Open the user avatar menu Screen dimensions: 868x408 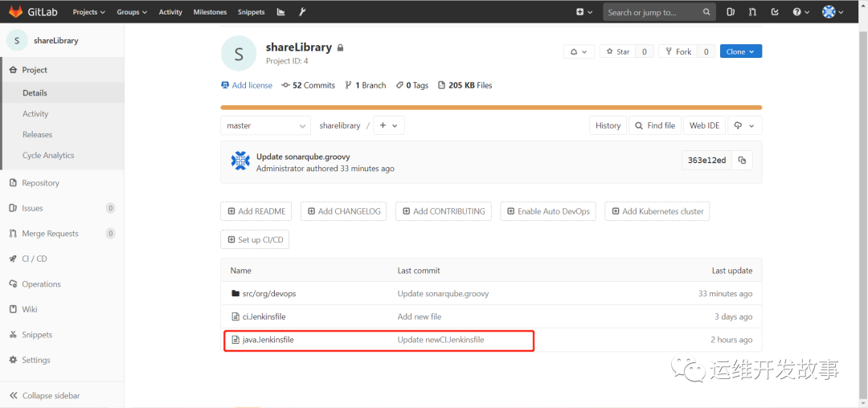click(833, 11)
